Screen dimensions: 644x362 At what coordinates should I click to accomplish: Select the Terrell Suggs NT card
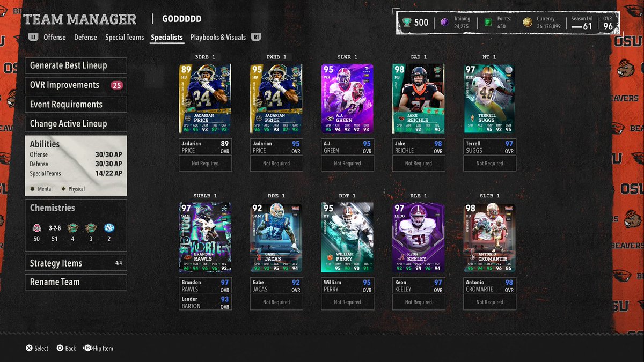(x=489, y=99)
